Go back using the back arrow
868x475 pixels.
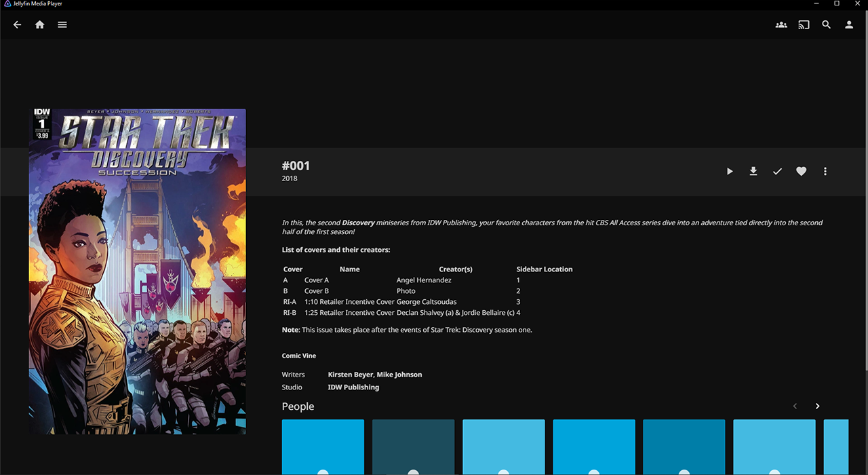pos(18,24)
